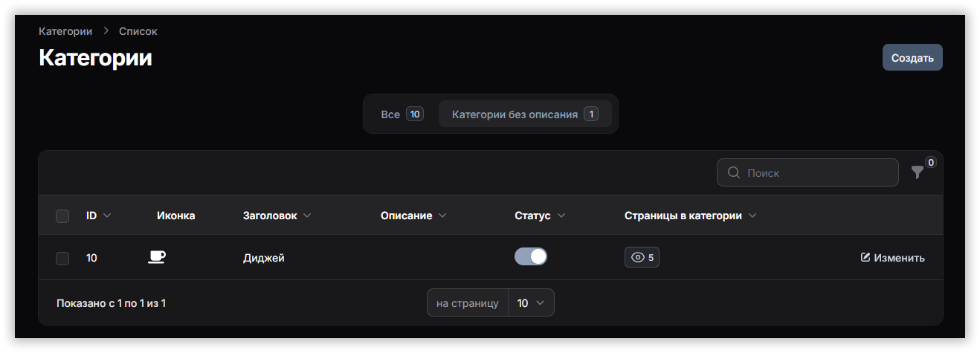Click the breadcrumb chevron separator
The width and height of the screenshot is (980, 353).
[x=106, y=31]
